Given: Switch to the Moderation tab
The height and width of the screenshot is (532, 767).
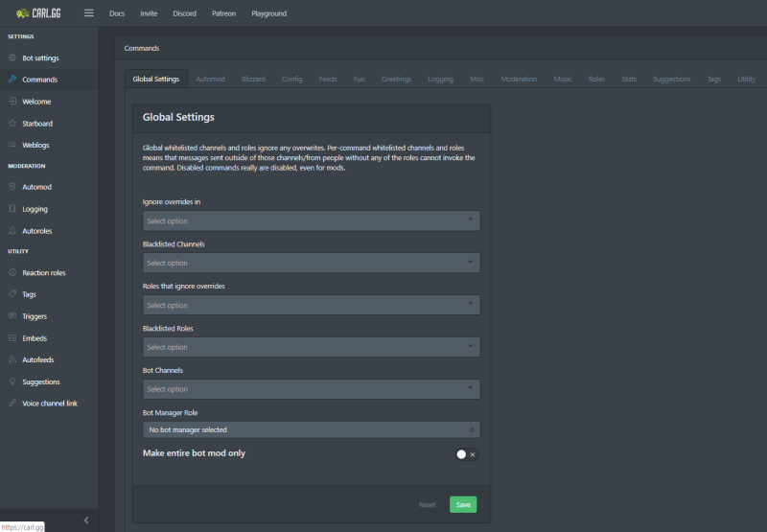Looking at the screenshot, I should coord(519,80).
